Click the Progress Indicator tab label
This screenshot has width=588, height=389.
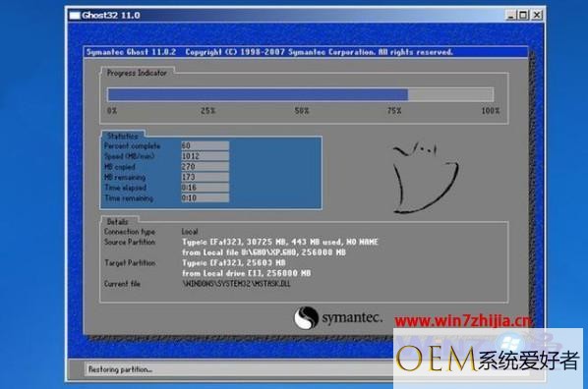pos(137,73)
